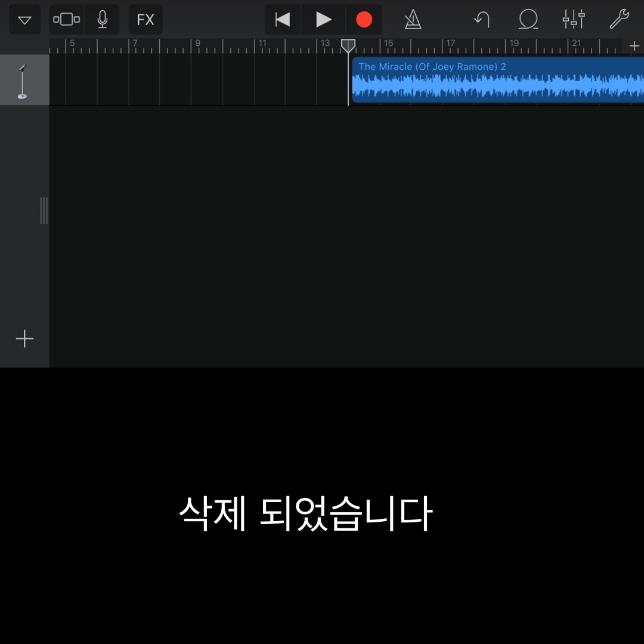Start recording with the red Record button

click(x=364, y=20)
